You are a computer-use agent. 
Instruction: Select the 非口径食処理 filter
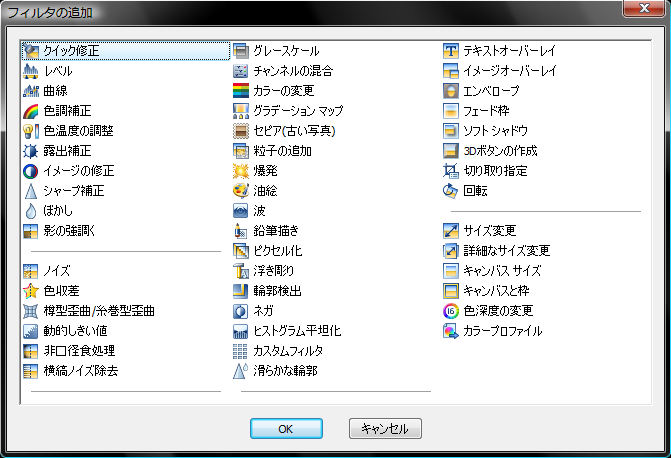coord(69,351)
